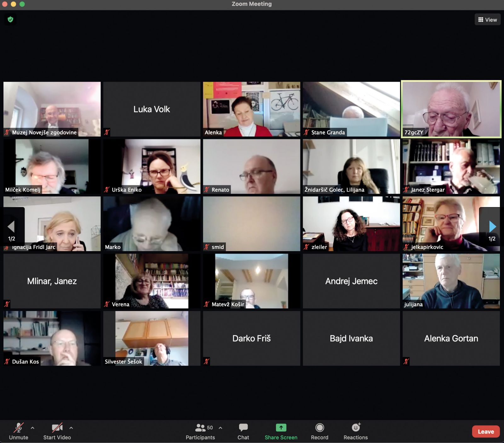
Task: Go to previous page of participants
Action: tap(11, 227)
